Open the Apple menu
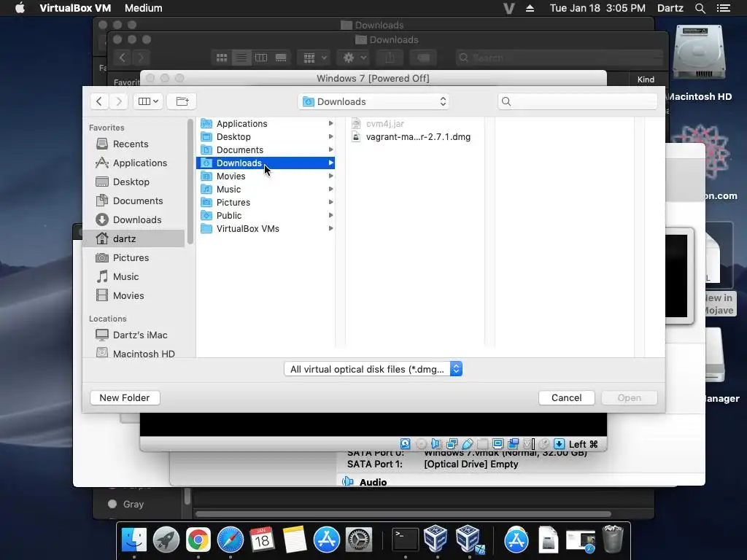This screenshot has width=747, height=560. tap(20, 8)
